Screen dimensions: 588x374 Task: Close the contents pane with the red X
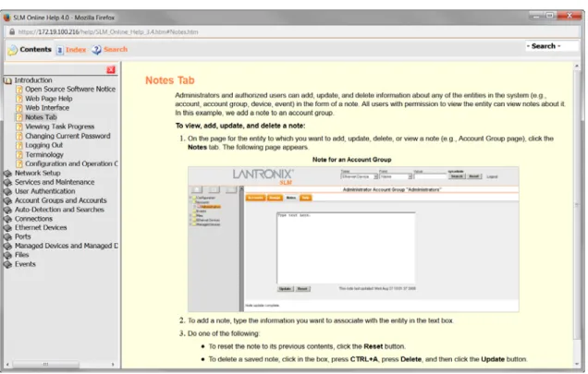coord(111,69)
